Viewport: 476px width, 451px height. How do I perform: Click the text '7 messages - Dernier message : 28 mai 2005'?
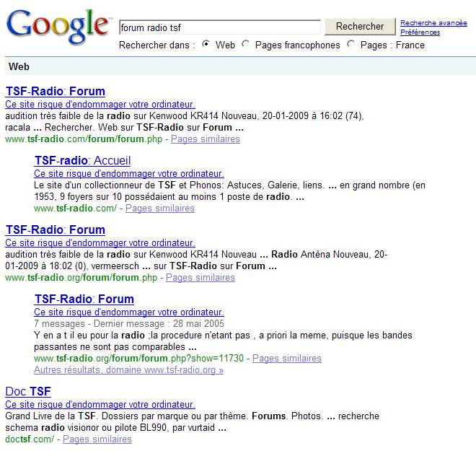pos(129,324)
